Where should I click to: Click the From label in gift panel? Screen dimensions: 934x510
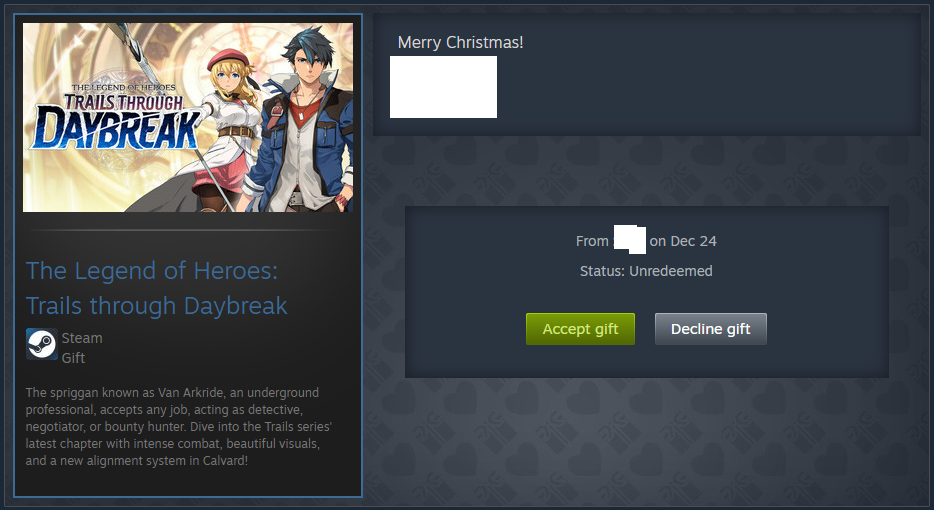pyautogui.click(x=592, y=241)
